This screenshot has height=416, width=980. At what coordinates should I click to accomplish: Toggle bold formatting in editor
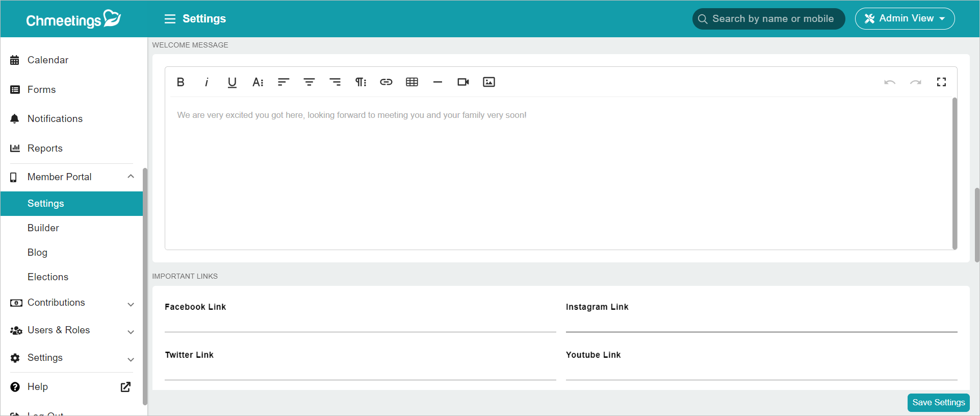pos(180,82)
